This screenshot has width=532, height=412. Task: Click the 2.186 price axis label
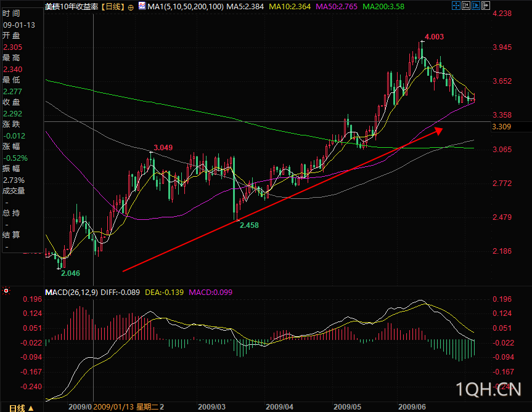pyautogui.click(x=502, y=251)
